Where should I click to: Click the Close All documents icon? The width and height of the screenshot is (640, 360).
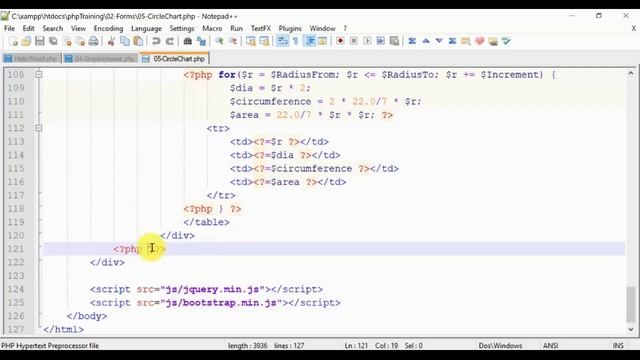click(x=80, y=41)
